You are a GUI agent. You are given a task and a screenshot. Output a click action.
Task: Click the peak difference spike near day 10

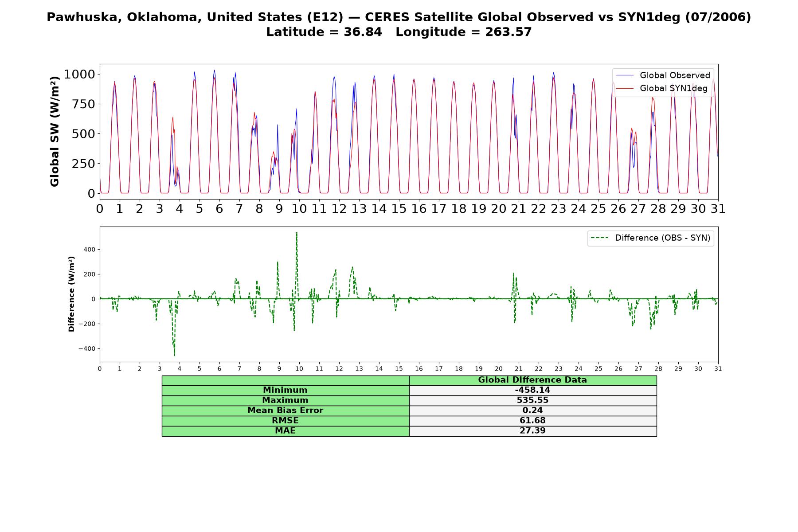297,233
